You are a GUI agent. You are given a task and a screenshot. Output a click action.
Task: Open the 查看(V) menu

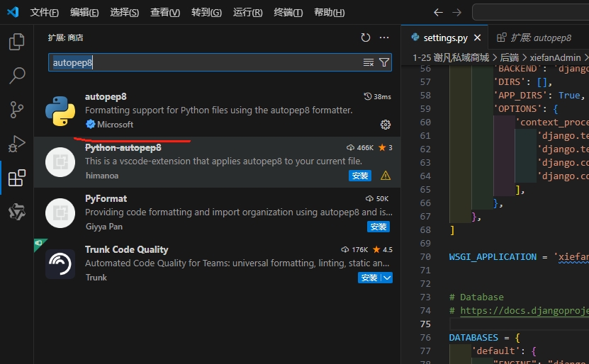click(x=165, y=12)
